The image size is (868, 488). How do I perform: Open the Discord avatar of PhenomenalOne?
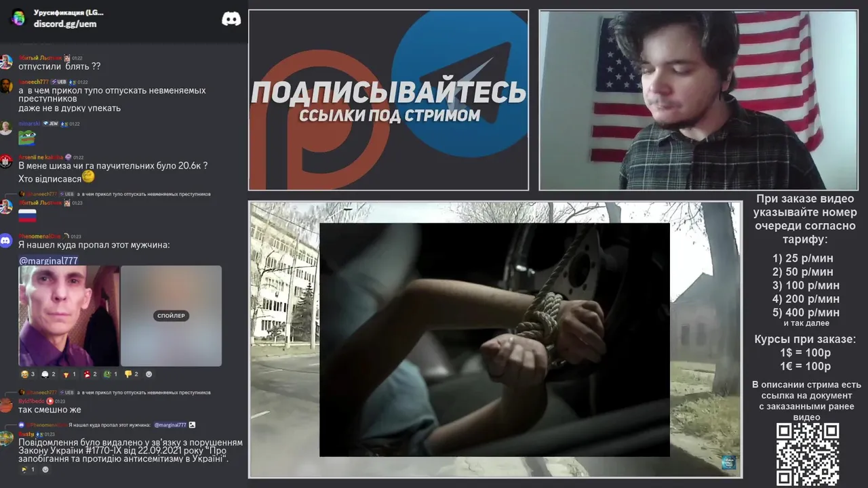(6, 241)
